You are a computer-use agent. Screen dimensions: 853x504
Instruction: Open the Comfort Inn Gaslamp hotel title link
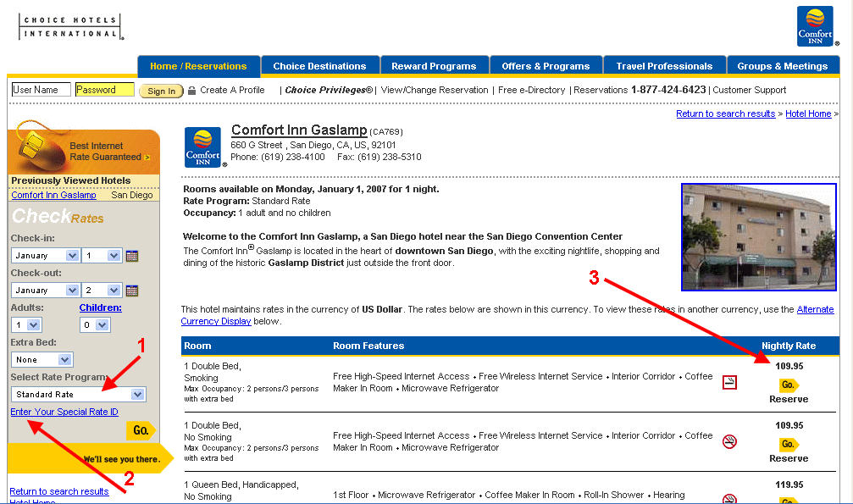(x=299, y=130)
